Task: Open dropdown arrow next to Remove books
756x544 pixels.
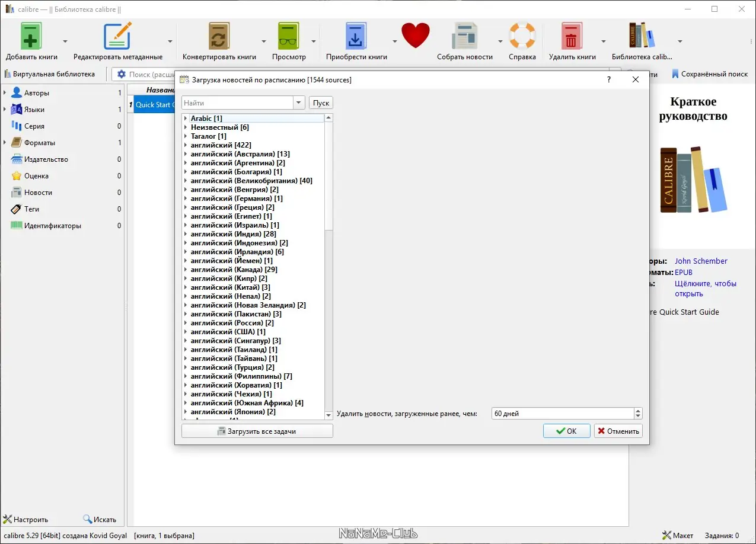Action: pyautogui.click(x=604, y=41)
